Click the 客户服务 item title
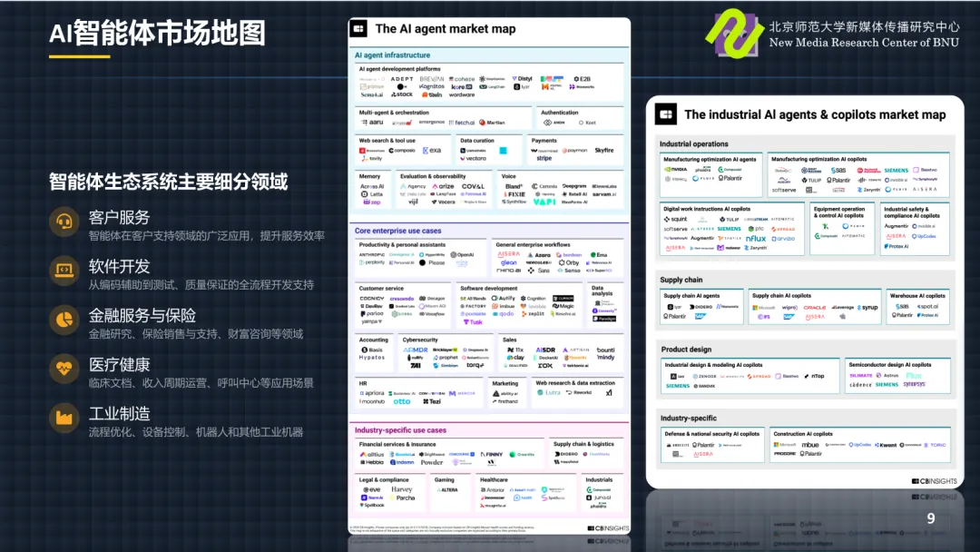 point(120,217)
